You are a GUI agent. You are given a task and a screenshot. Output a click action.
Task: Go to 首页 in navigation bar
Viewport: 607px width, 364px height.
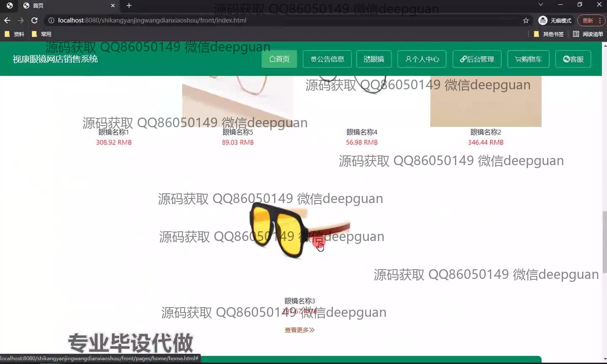[x=279, y=59]
